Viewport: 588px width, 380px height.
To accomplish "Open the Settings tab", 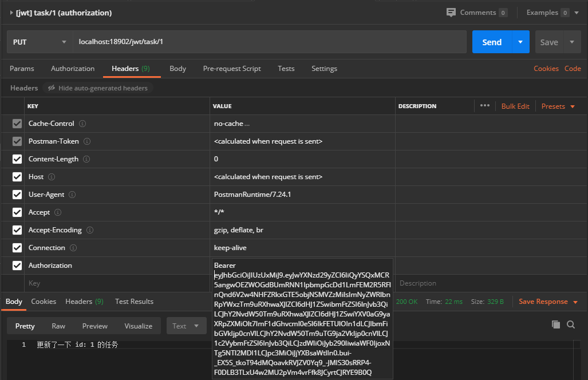I will (325, 69).
